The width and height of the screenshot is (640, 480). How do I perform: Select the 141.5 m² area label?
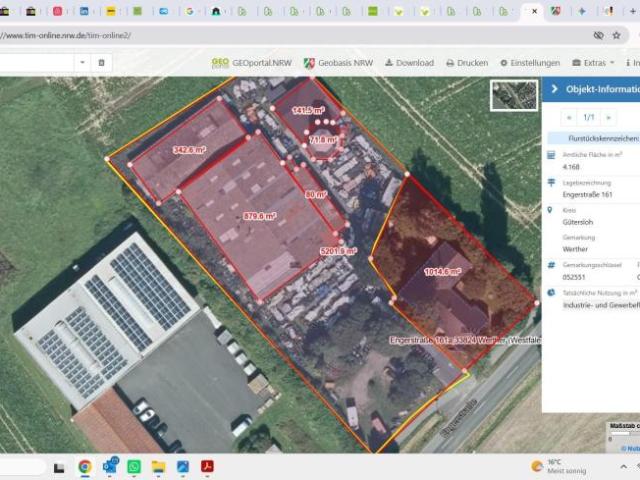(x=309, y=110)
